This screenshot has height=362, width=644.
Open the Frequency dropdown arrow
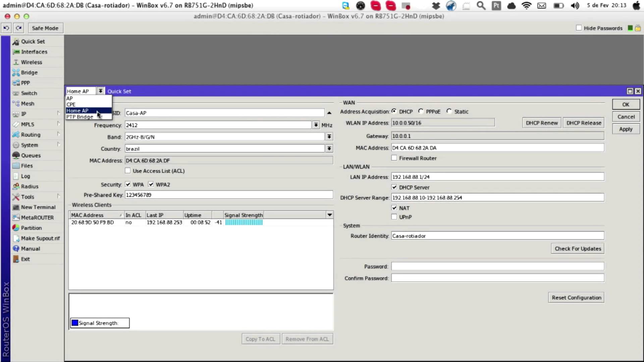click(x=316, y=125)
